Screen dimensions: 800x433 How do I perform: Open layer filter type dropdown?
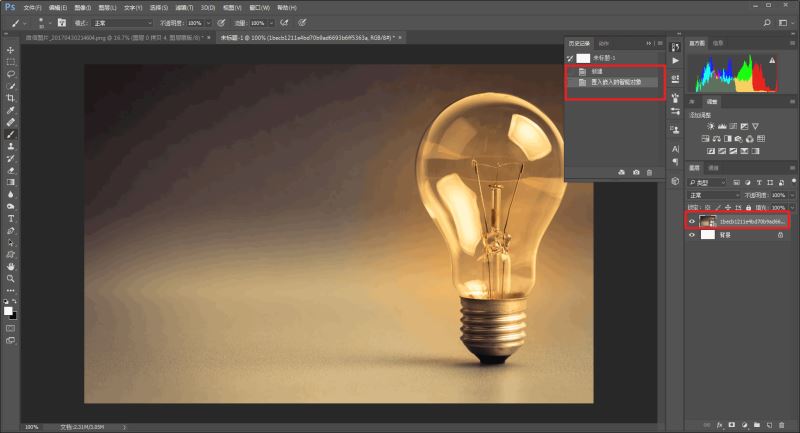pos(707,182)
